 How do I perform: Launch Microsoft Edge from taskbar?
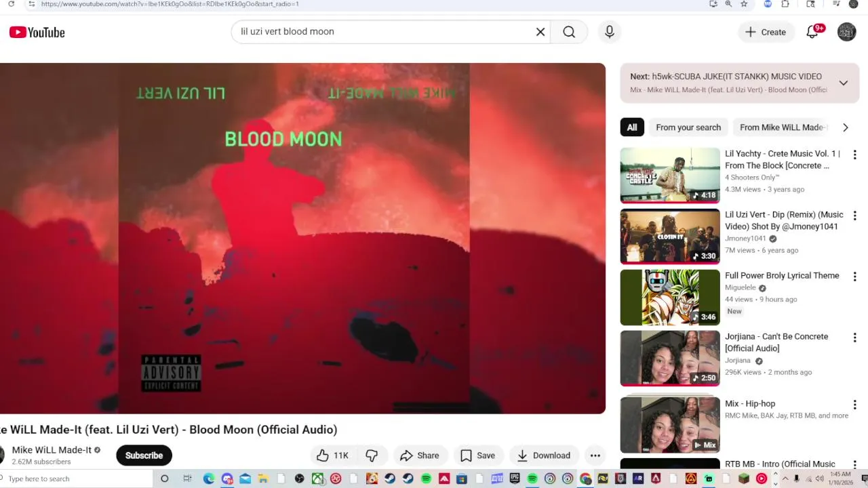[209, 479]
